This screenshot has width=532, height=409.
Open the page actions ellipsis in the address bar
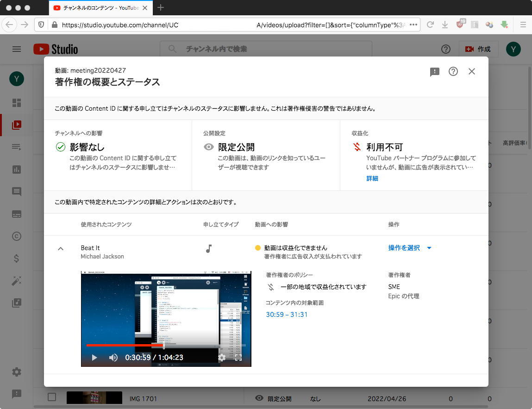pyautogui.click(x=413, y=25)
